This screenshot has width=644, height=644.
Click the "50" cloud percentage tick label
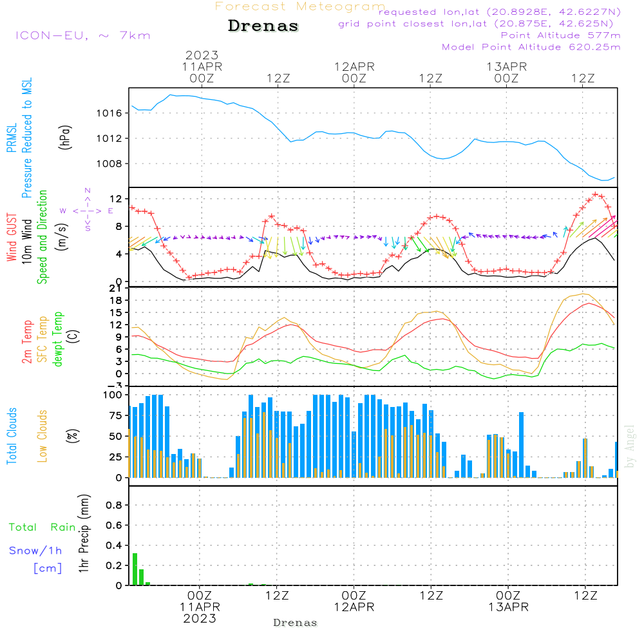(x=116, y=437)
